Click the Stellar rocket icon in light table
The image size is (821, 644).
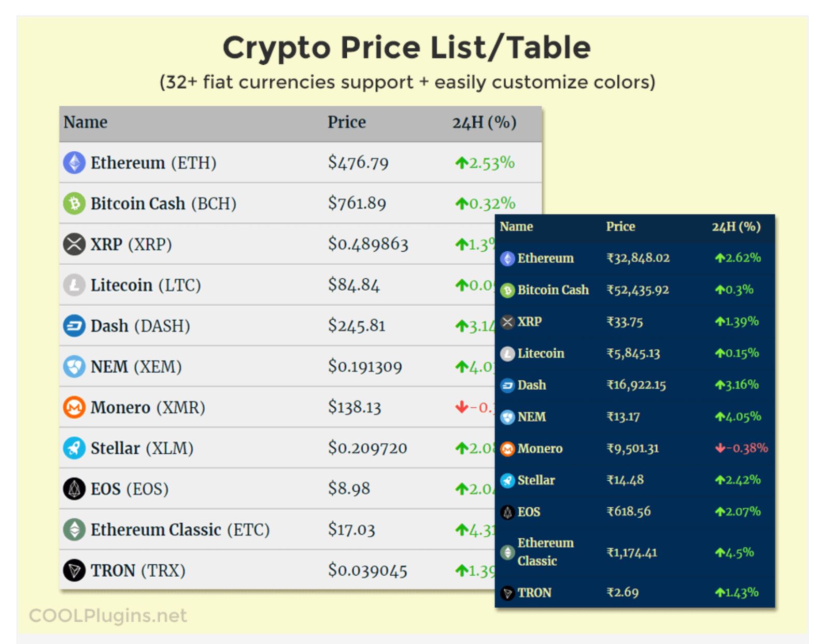click(x=74, y=448)
